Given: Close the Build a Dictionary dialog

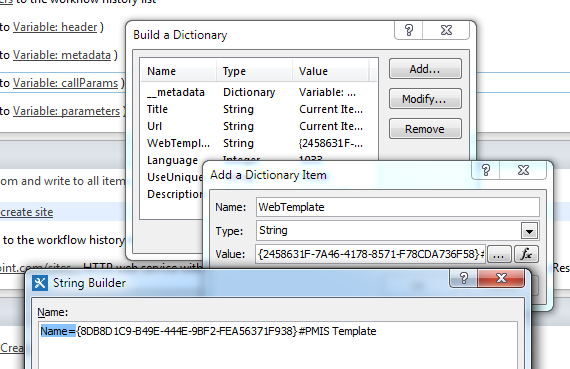Looking at the screenshot, I should tap(446, 30).
